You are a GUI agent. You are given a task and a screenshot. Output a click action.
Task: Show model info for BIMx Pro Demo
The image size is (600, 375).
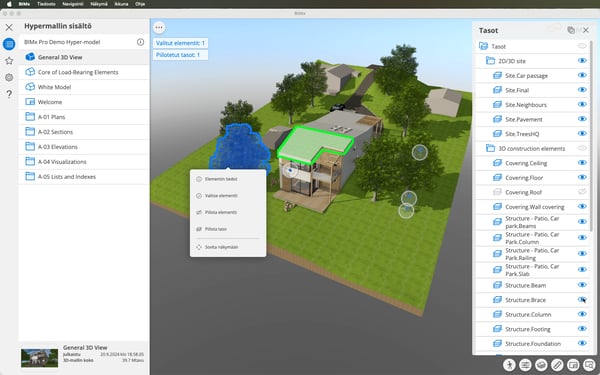(x=140, y=42)
